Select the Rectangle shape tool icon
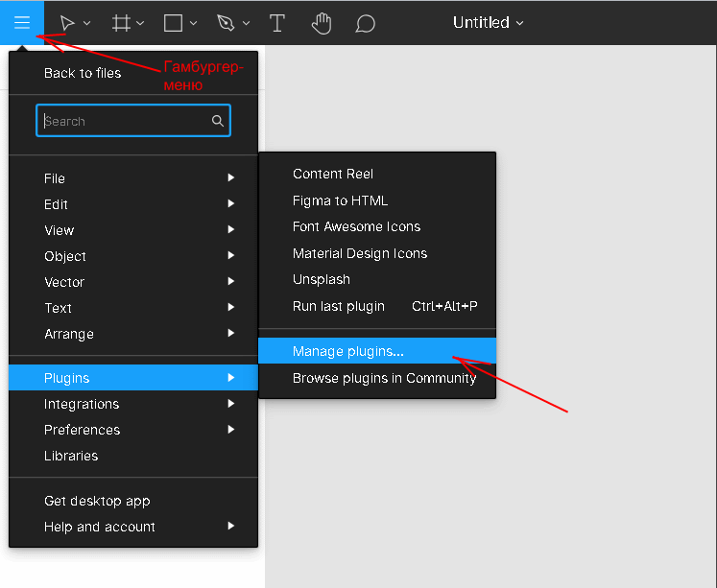This screenshot has width=717, height=588. 174,23
